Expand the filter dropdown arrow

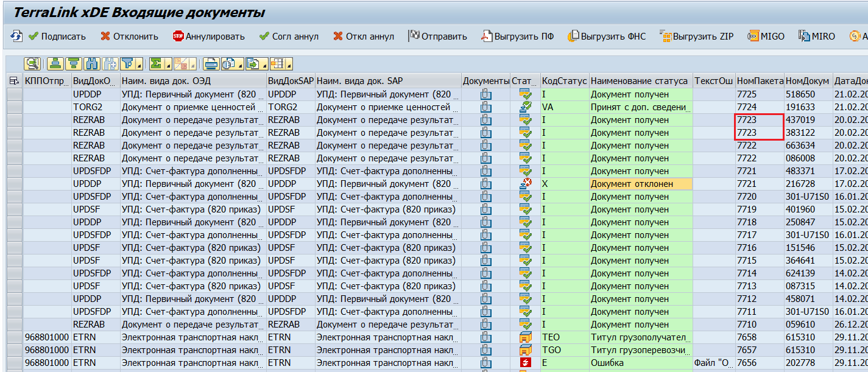point(139,65)
